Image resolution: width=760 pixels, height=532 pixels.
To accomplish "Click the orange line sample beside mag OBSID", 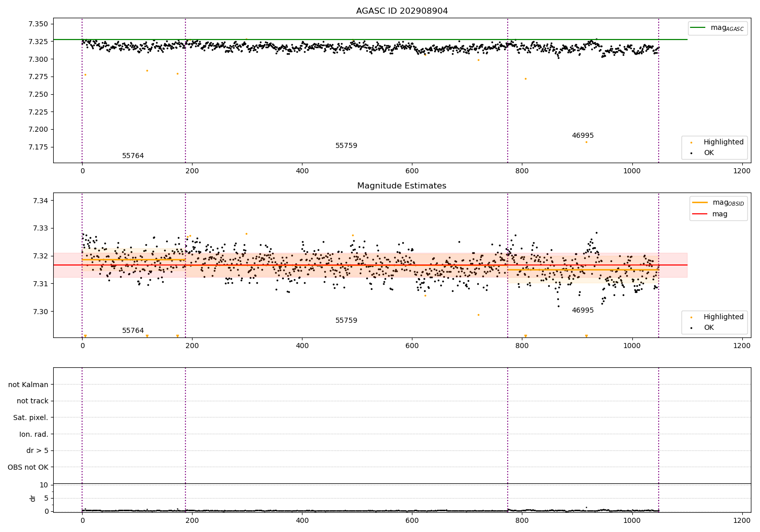I will click(x=700, y=203).
